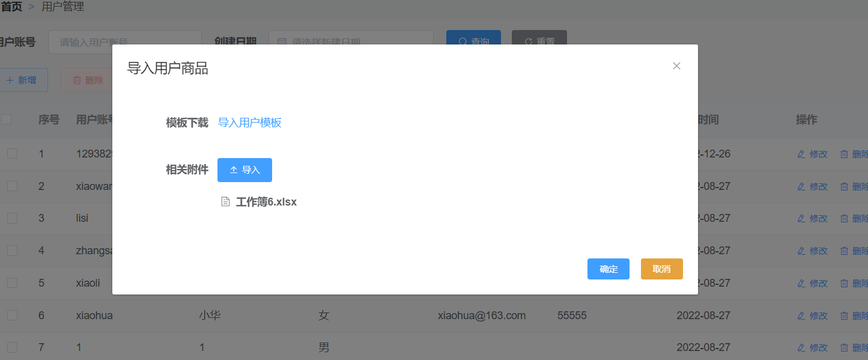
Task: Click 修改 edit in row 6 xiaohua
Action: pos(812,316)
